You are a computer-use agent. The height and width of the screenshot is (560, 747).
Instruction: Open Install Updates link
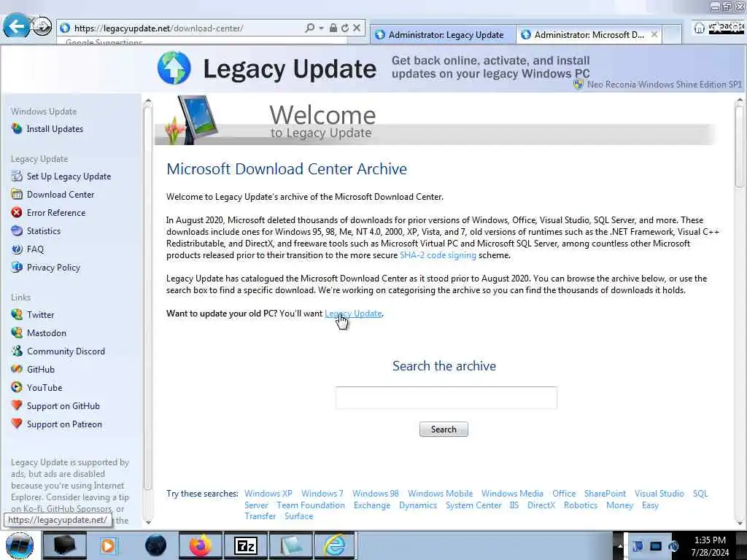(x=55, y=129)
